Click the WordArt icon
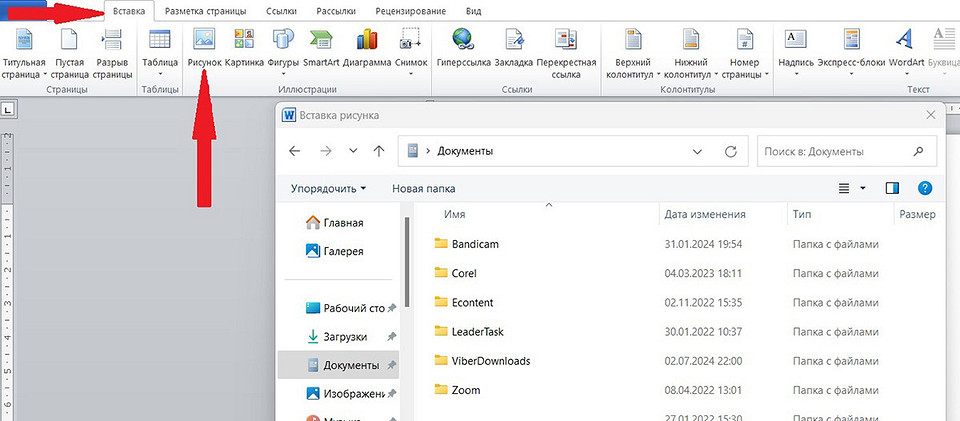 [905, 41]
